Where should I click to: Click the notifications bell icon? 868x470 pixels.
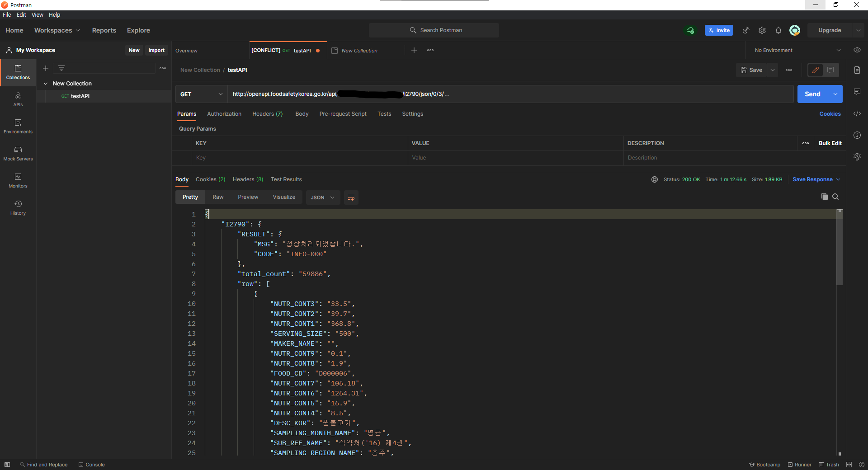point(778,30)
